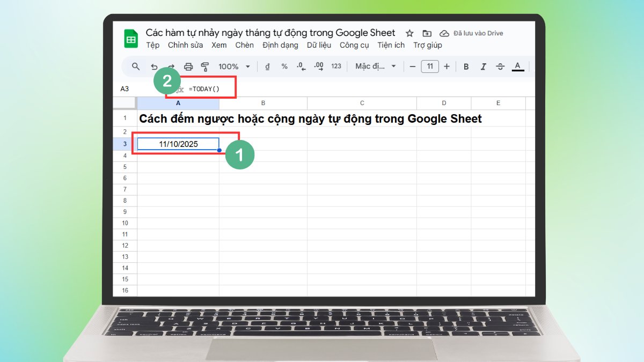Toggle bold formatting
This screenshot has height=362, width=644.
click(x=466, y=66)
